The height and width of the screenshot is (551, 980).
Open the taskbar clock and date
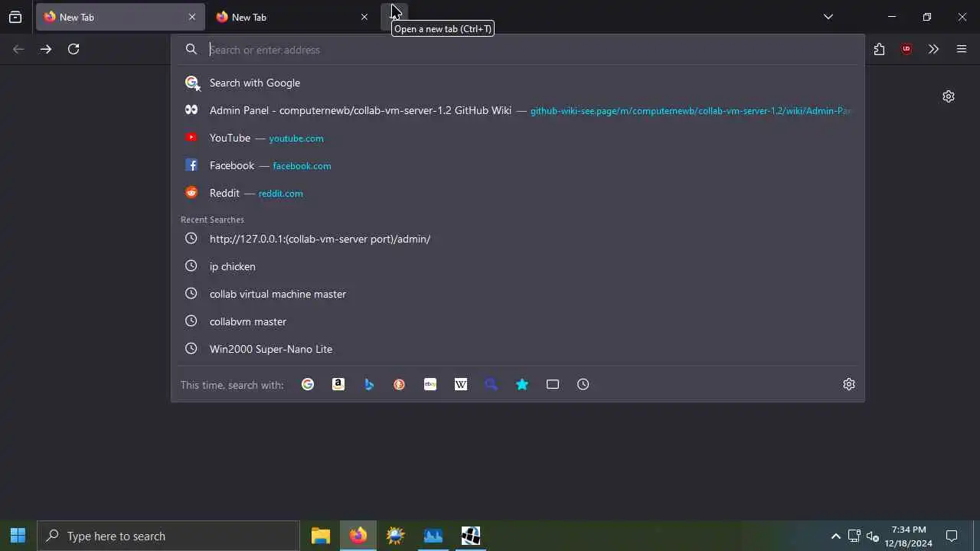(909, 536)
